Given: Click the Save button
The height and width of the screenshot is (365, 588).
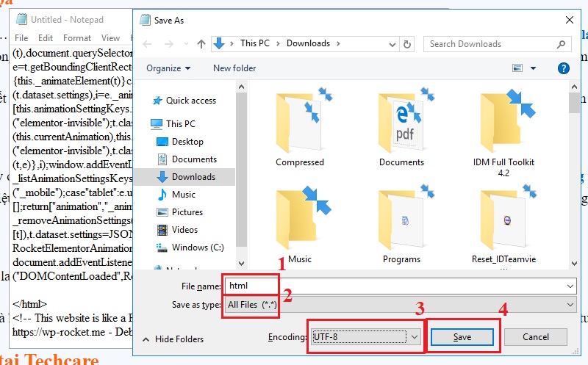Looking at the screenshot, I should tap(462, 337).
